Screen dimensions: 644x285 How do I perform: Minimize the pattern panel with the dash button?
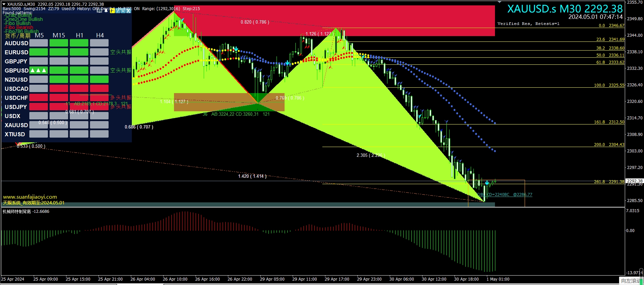click(x=123, y=10)
